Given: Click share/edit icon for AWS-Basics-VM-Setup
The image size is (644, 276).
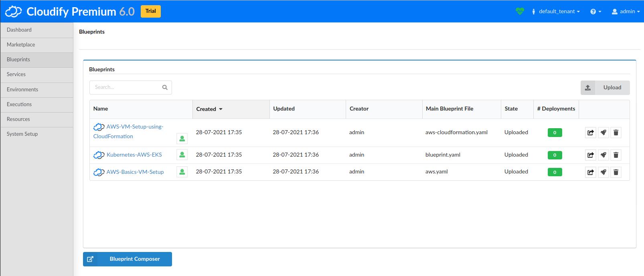Looking at the screenshot, I should pyautogui.click(x=591, y=172).
